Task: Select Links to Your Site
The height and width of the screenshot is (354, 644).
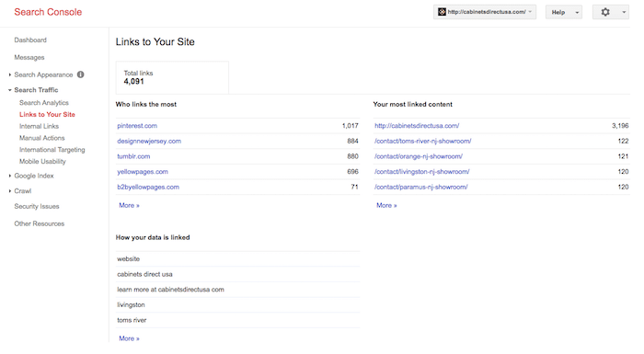Action: click(x=47, y=115)
